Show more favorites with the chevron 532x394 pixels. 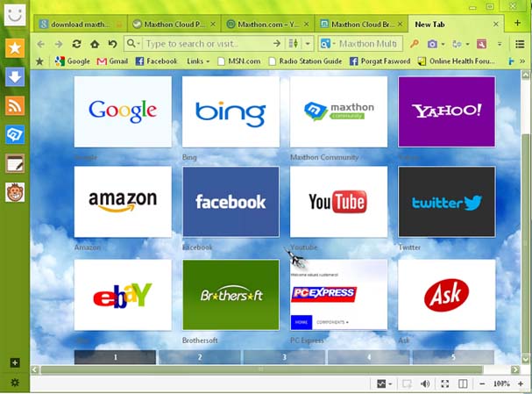522,61
